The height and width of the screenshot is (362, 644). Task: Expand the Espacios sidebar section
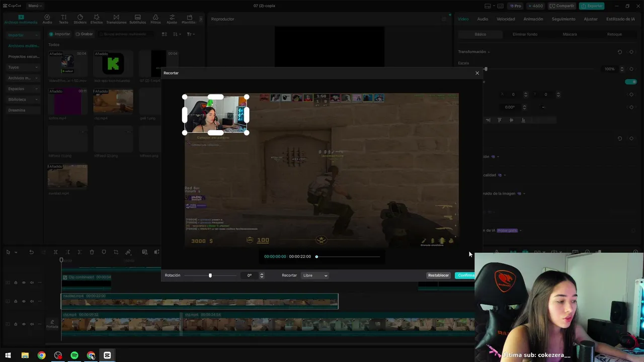[23, 89]
